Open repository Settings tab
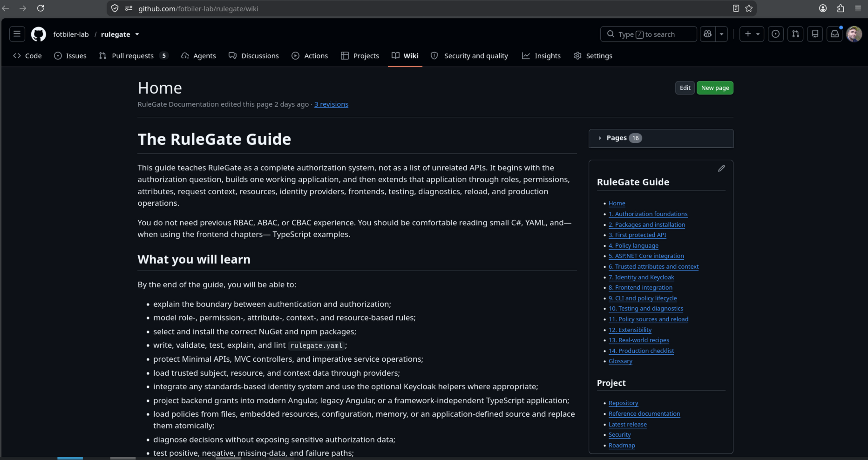 (593, 56)
